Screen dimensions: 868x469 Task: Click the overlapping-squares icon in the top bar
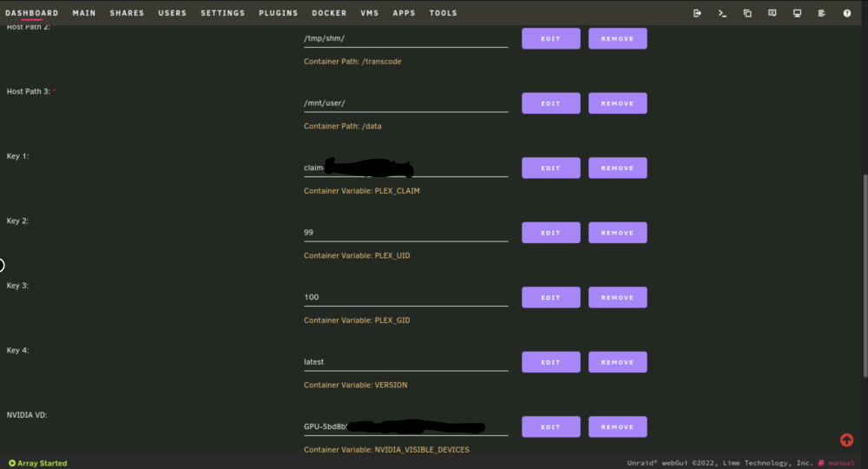click(747, 13)
